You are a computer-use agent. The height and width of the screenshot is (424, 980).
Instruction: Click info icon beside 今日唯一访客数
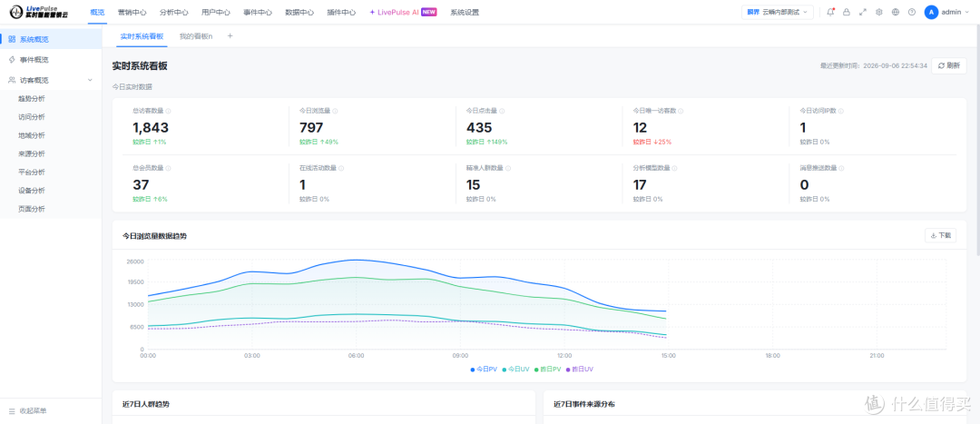pyautogui.click(x=681, y=111)
